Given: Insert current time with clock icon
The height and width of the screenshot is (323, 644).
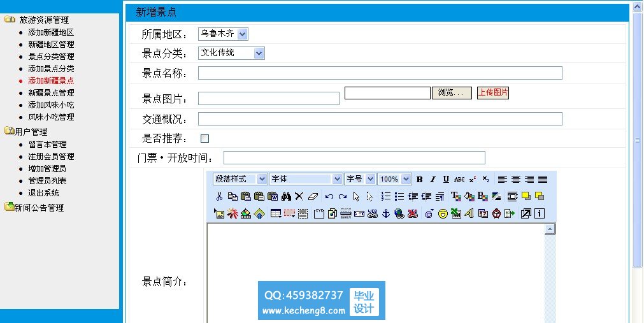Looking at the screenshot, I should point(497,213).
